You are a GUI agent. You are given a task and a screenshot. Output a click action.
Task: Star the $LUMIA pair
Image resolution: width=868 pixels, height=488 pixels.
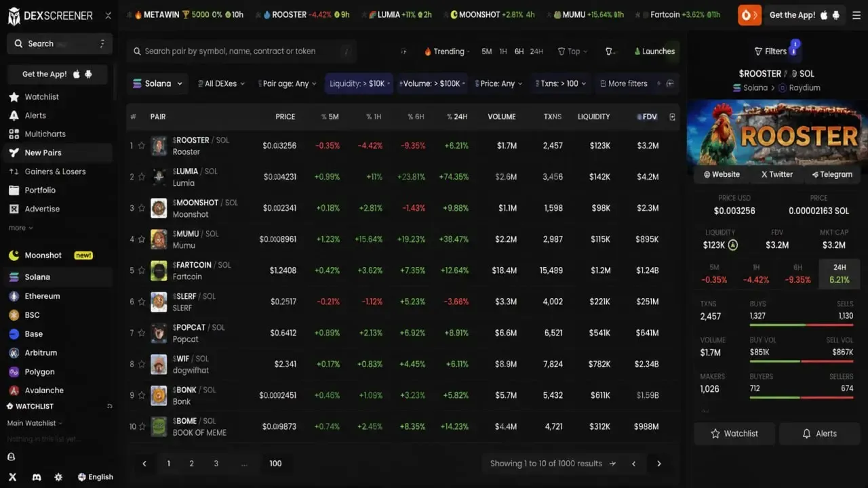click(x=142, y=177)
